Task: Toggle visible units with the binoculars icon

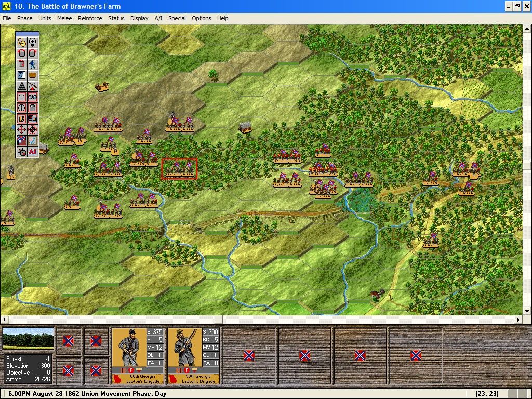Action: point(34,97)
